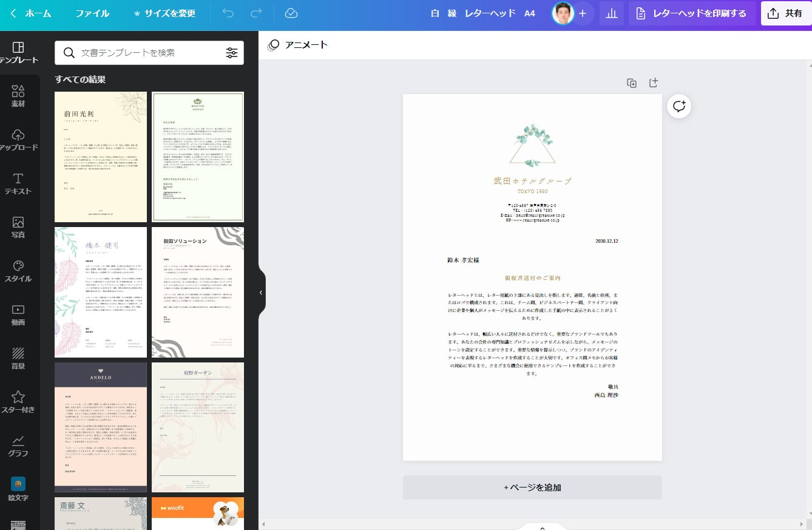Collapse the side panel arrow handle
Image resolution: width=812 pixels, height=530 pixels.
[261, 293]
